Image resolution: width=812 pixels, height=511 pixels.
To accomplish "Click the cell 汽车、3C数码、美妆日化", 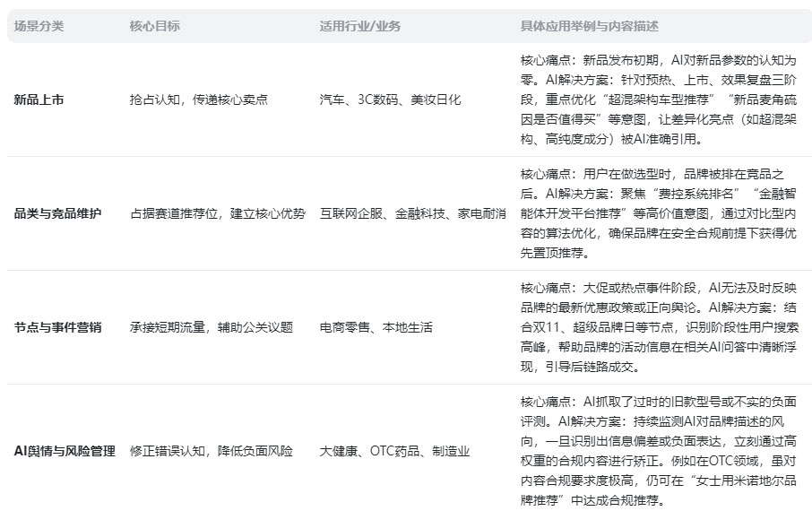I will 390,100.
